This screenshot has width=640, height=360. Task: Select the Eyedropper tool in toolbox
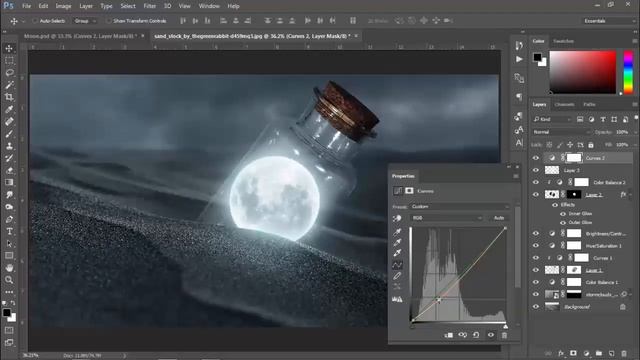(x=9, y=109)
